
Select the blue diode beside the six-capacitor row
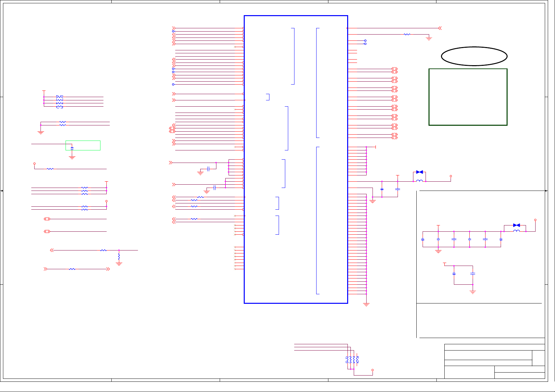click(x=516, y=225)
